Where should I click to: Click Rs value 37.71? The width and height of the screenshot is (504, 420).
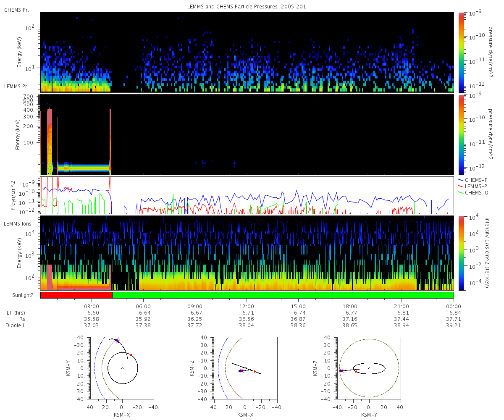pos(454,319)
